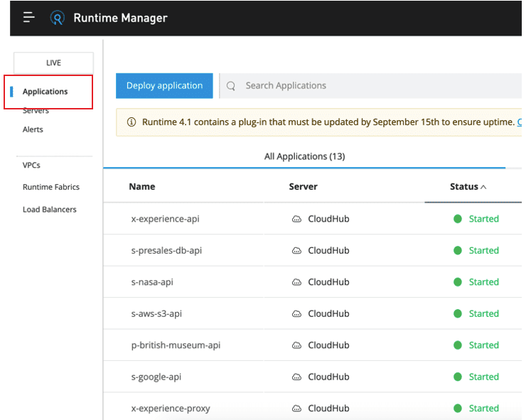Screen dimensions: 531x420
Task: Click green status dot for s-nasa-api
Action: 458,282
